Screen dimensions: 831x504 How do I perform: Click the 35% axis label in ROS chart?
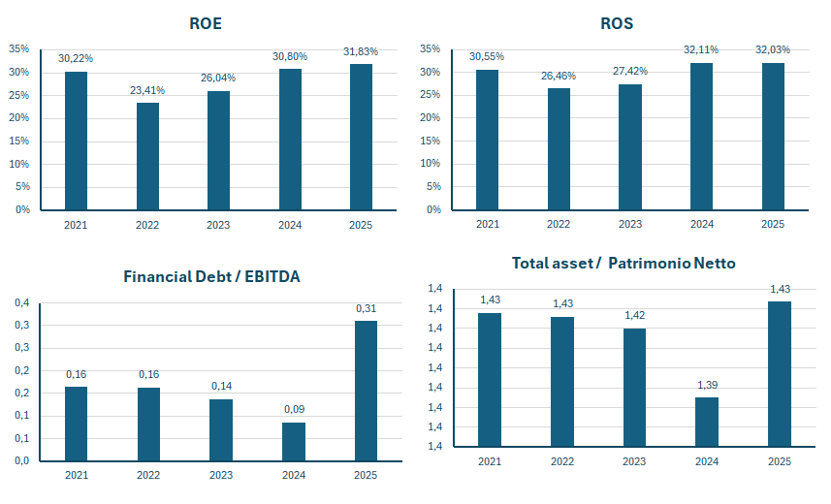tap(432, 48)
